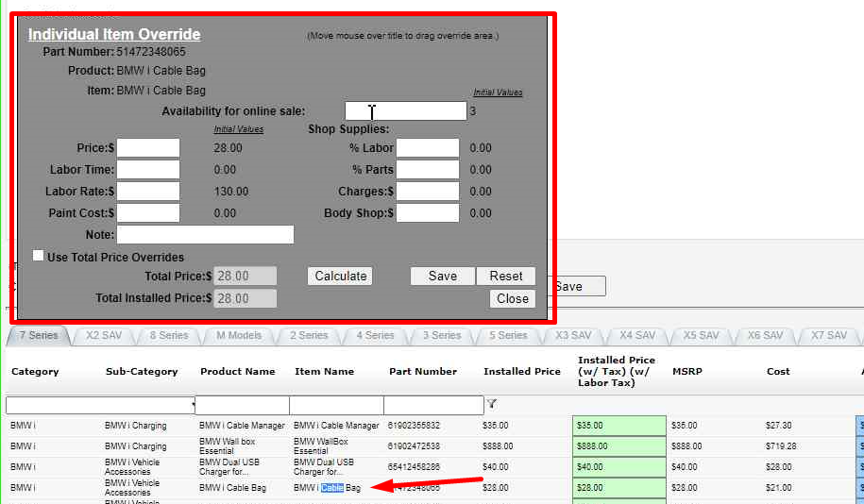
Task: Select the 3 Series tab
Action: click(x=441, y=335)
